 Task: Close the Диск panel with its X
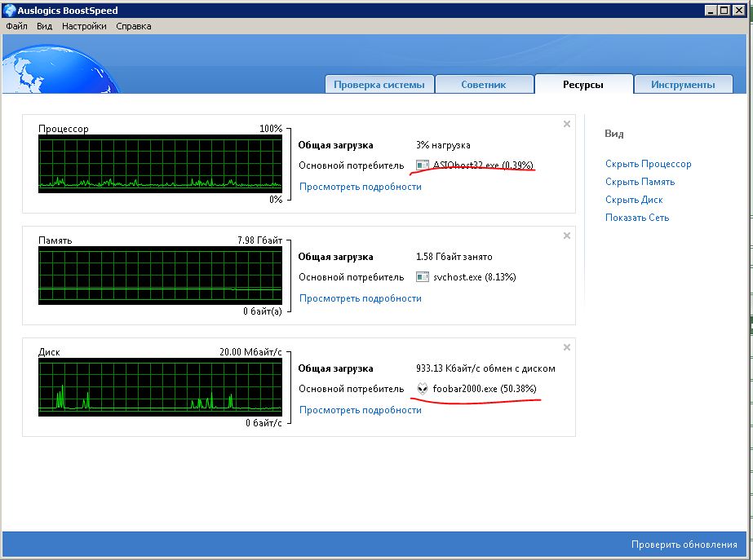pos(567,347)
